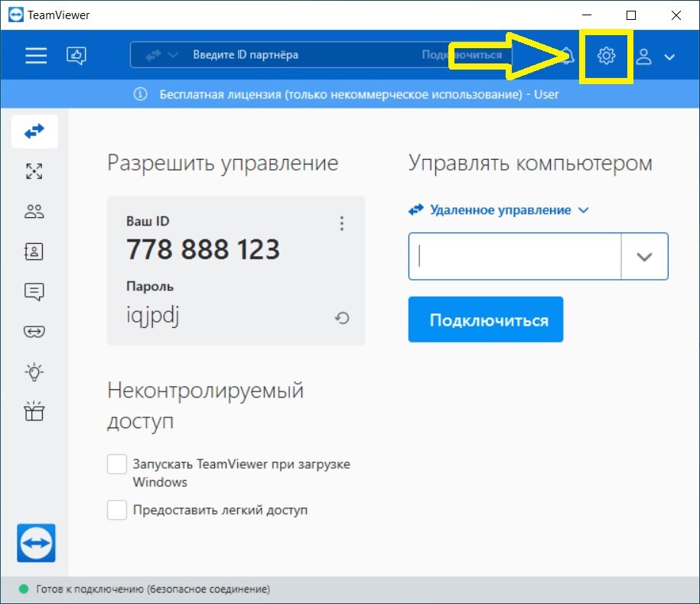Close the TeamViewer window
The width and height of the screenshot is (700, 604).
coord(676,15)
